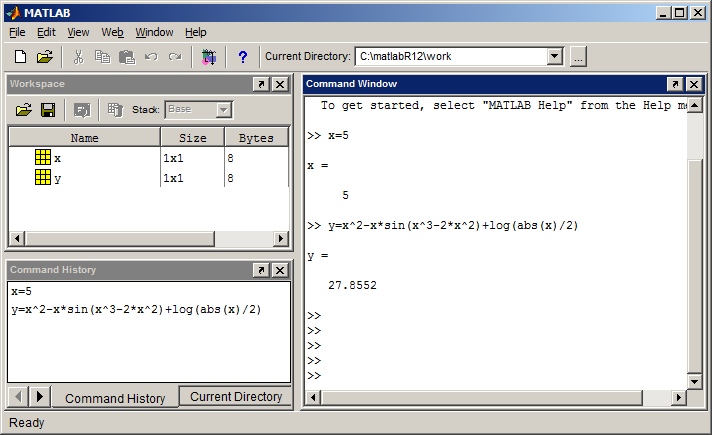Open the File menu

[x=17, y=32]
